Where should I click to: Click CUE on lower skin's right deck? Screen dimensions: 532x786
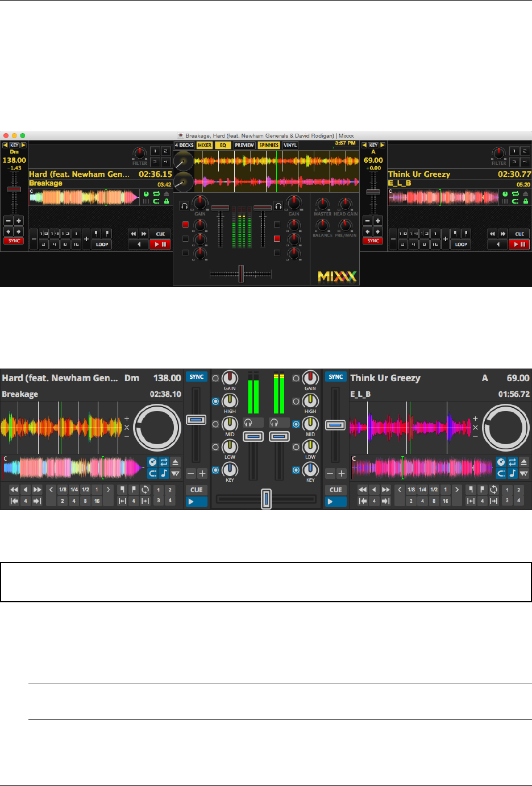335,490
